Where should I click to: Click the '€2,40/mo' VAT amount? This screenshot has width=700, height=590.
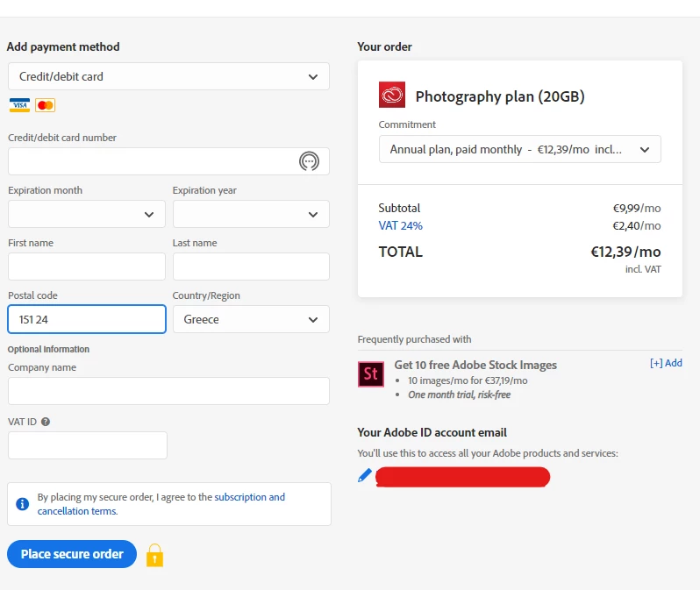tap(637, 226)
